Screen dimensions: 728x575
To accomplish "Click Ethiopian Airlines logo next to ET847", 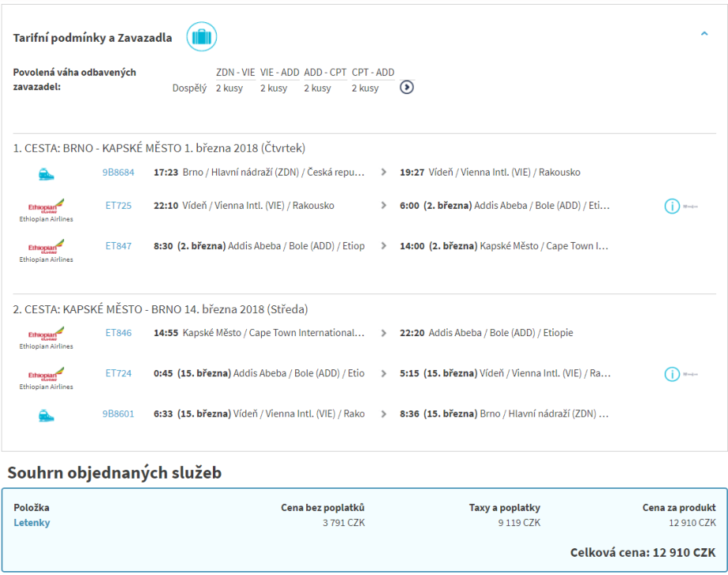I will coord(47,247).
